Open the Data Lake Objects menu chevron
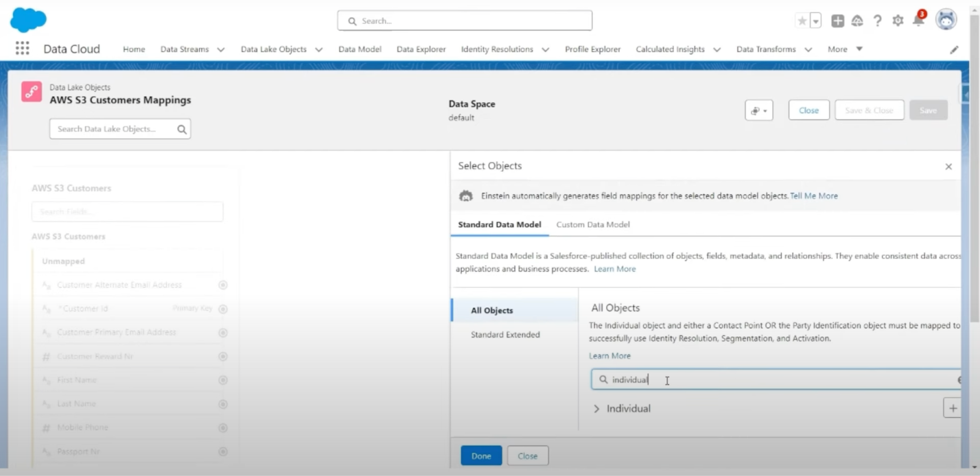The width and height of the screenshot is (980, 476). coord(319,50)
